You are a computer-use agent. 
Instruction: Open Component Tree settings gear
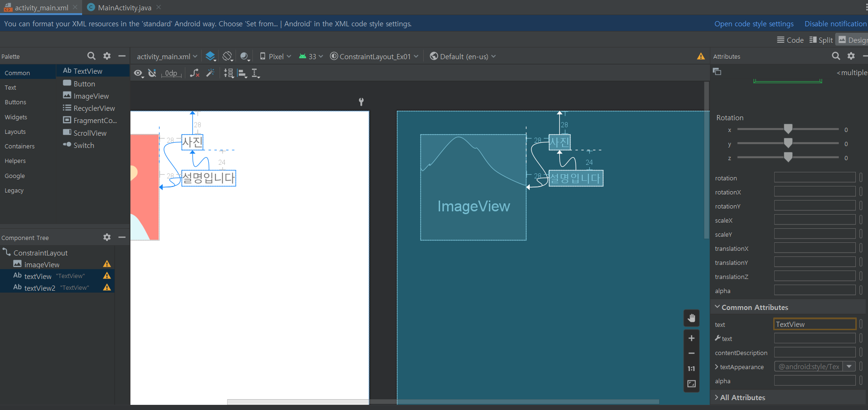(x=107, y=237)
